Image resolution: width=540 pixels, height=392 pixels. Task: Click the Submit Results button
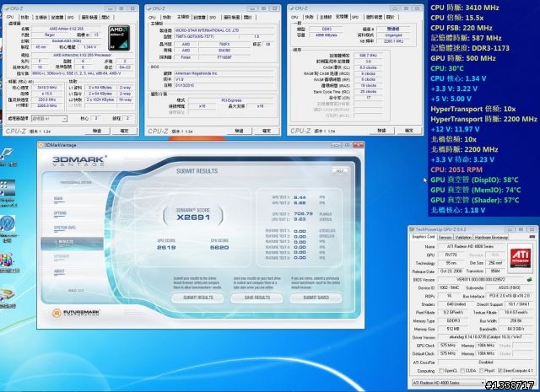198,298
